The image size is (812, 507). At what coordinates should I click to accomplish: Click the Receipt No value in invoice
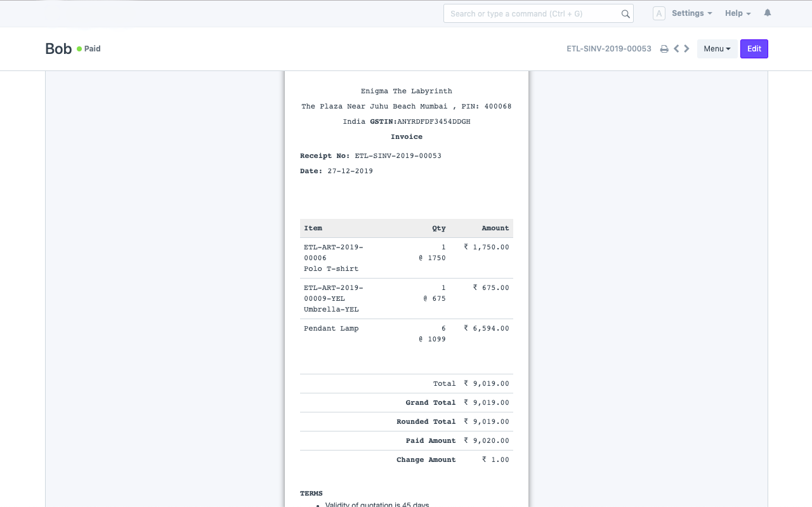398,156
